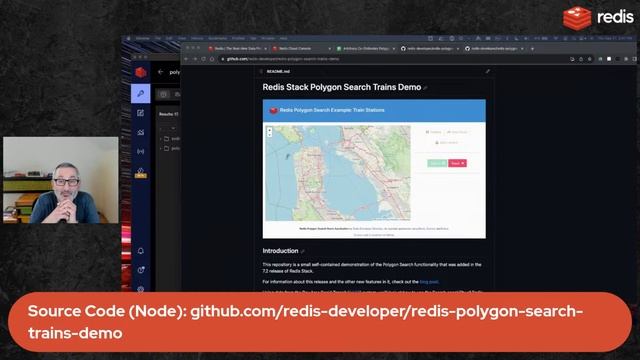Open a new browser tab with plus button
640x360 pixels.
(532, 49)
